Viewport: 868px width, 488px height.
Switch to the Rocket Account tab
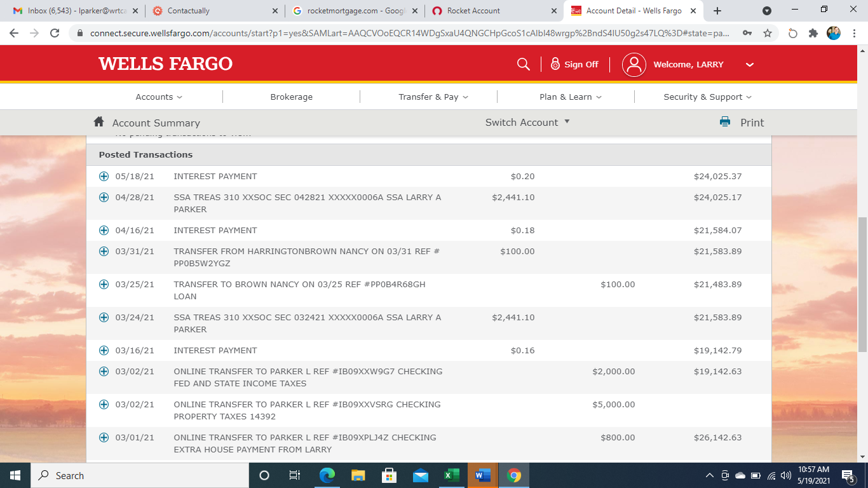click(494, 11)
